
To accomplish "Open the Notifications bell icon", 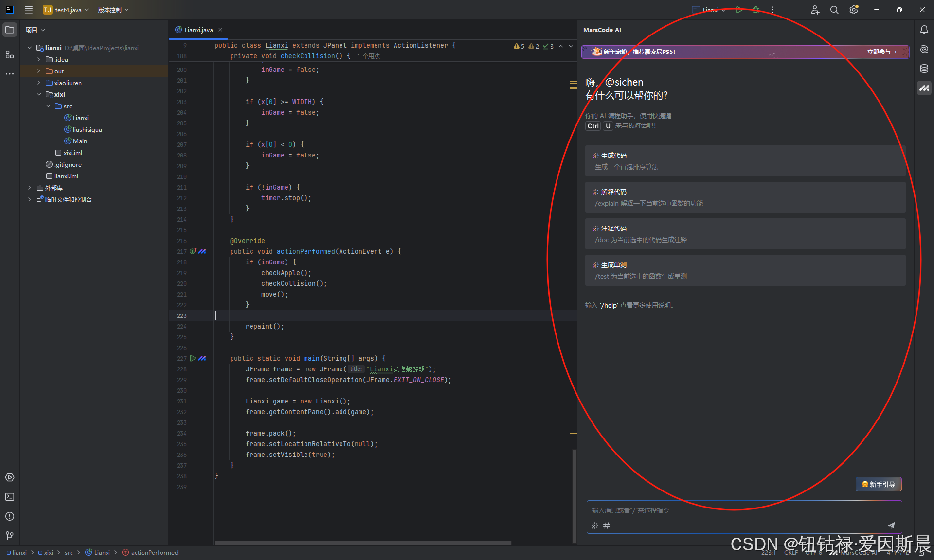I will [x=924, y=30].
